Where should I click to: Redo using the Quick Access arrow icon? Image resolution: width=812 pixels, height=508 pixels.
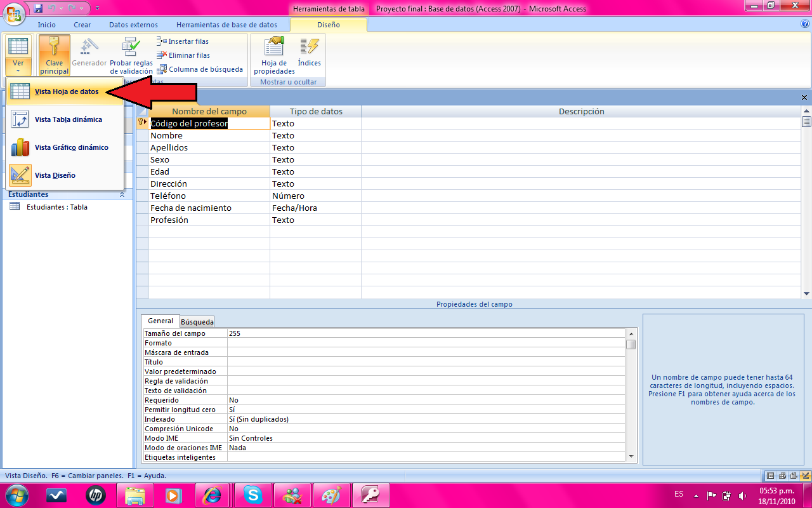[x=72, y=8]
